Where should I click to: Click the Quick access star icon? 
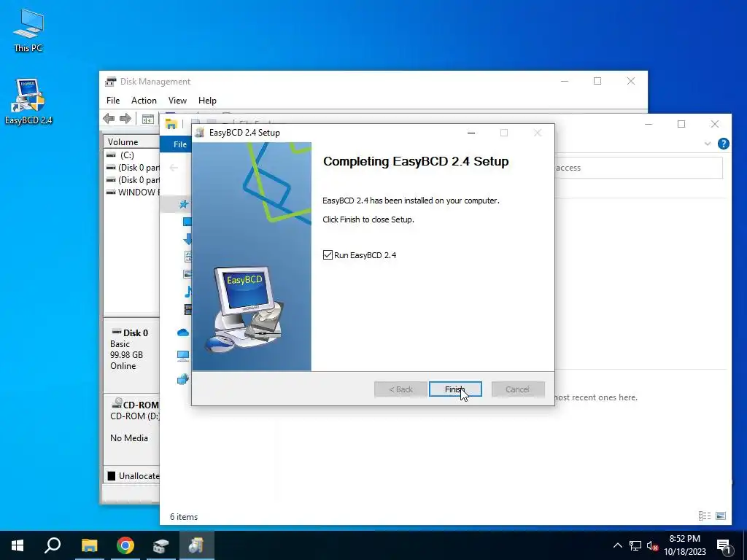183,204
